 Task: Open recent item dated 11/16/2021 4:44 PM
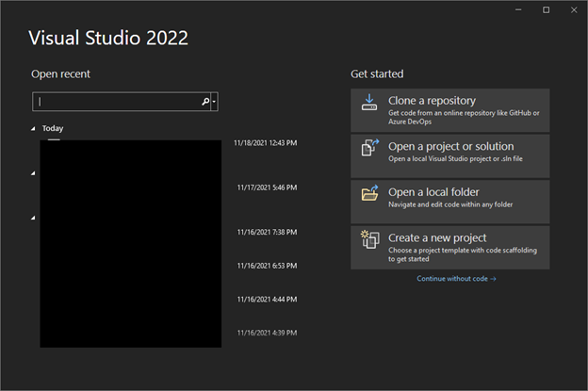pyautogui.click(x=267, y=300)
